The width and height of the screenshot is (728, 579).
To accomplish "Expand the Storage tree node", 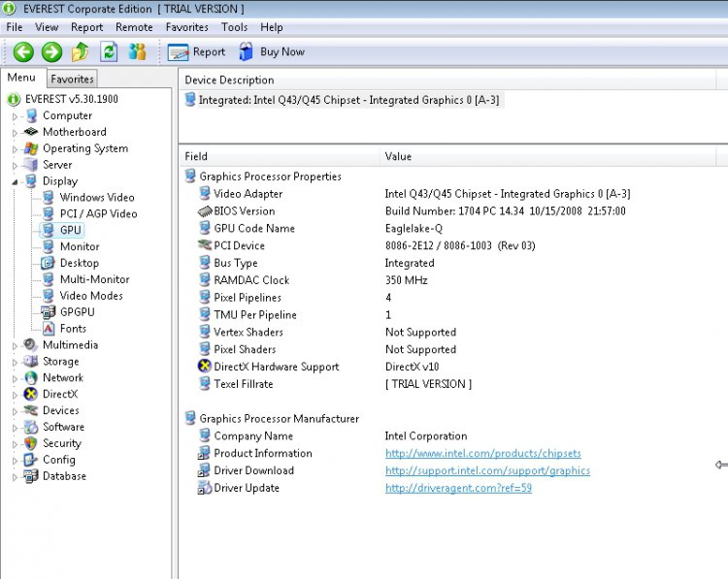I will (x=15, y=362).
